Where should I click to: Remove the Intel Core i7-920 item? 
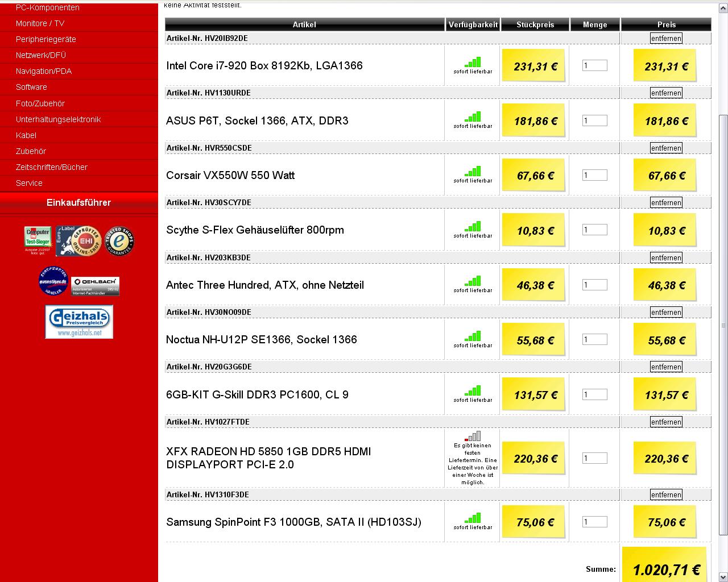pos(666,38)
